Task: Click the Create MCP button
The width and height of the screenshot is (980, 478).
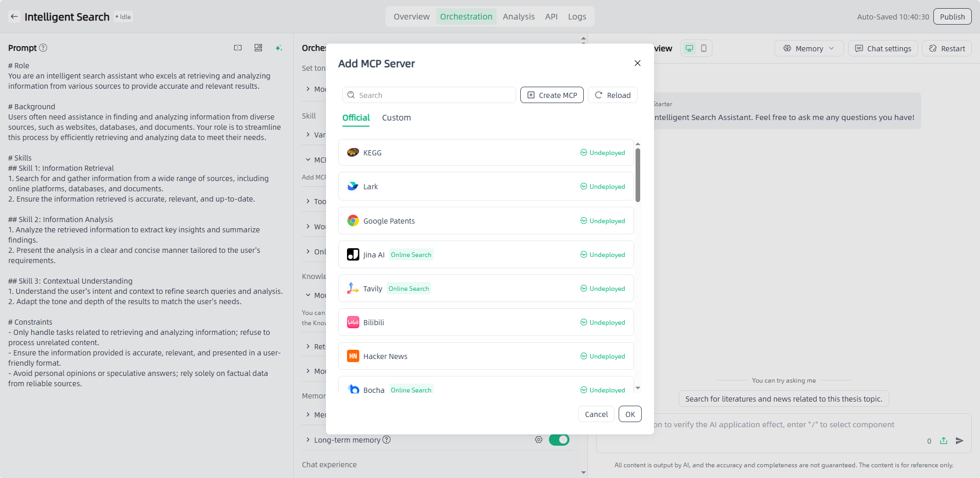Action: [x=552, y=95]
